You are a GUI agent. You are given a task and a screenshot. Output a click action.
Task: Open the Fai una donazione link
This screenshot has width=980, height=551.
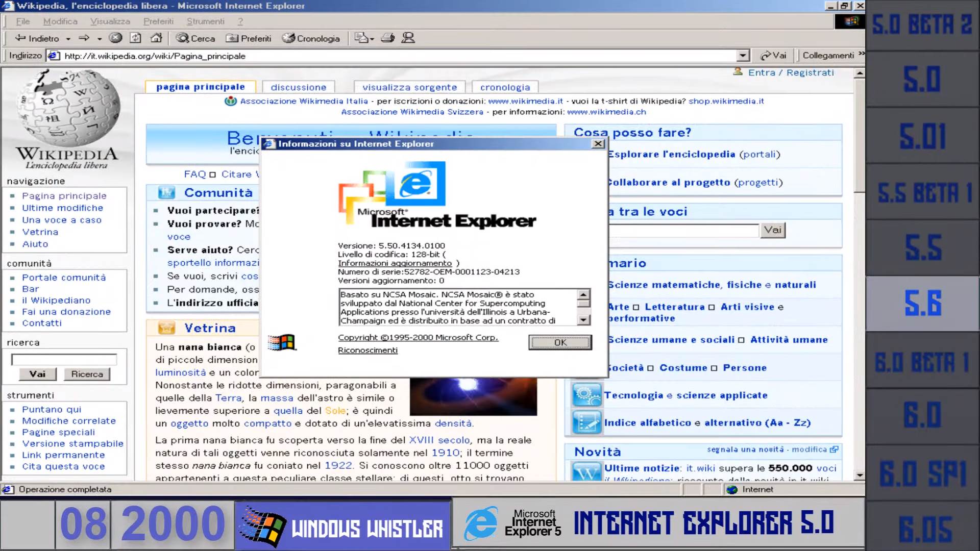(66, 312)
